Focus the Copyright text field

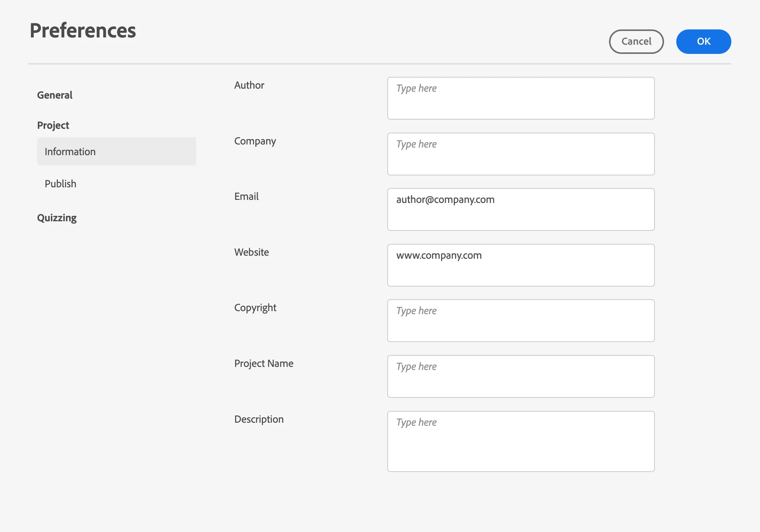(521, 321)
